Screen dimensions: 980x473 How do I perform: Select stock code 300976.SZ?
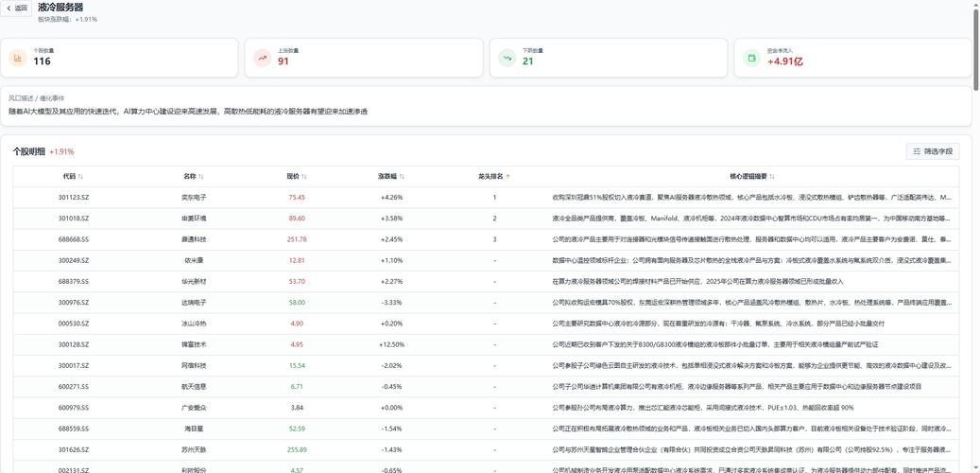74,302
